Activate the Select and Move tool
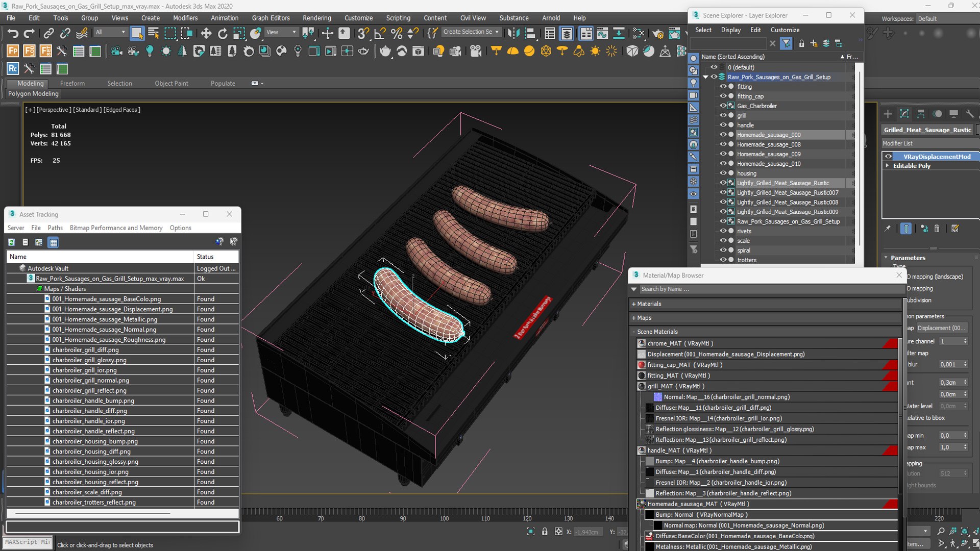Image resolution: width=980 pixels, height=551 pixels. click(x=206, y=34)
